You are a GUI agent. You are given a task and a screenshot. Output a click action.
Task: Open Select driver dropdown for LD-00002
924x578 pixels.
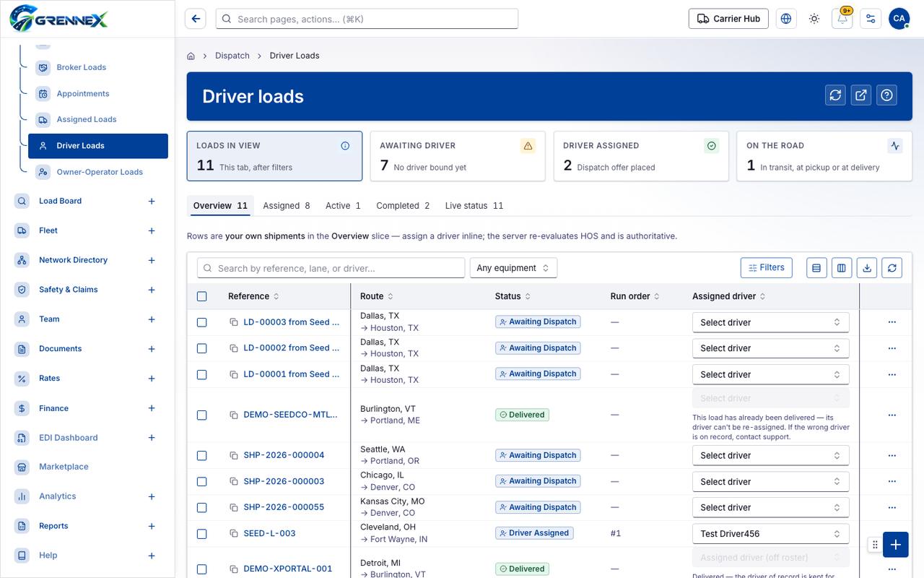point(770,348)
